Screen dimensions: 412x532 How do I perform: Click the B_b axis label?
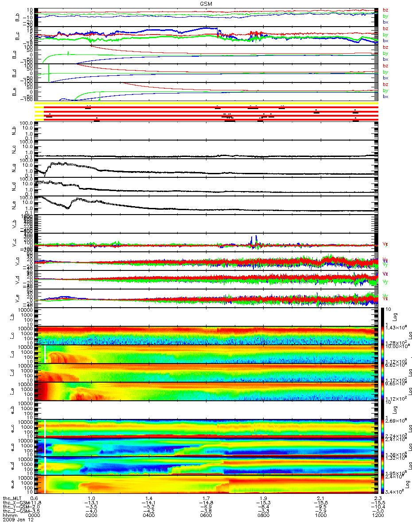(x=18, y=17)
